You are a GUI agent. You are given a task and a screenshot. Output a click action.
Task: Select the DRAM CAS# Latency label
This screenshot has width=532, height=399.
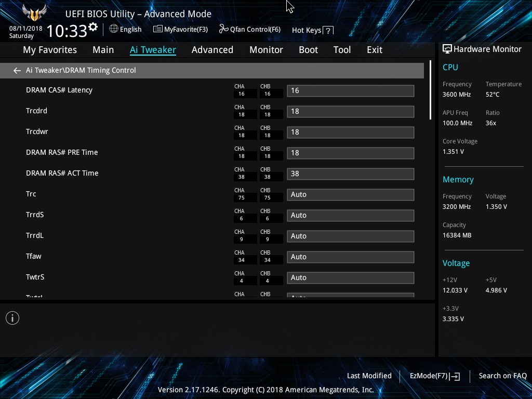(x=59, y=90)
